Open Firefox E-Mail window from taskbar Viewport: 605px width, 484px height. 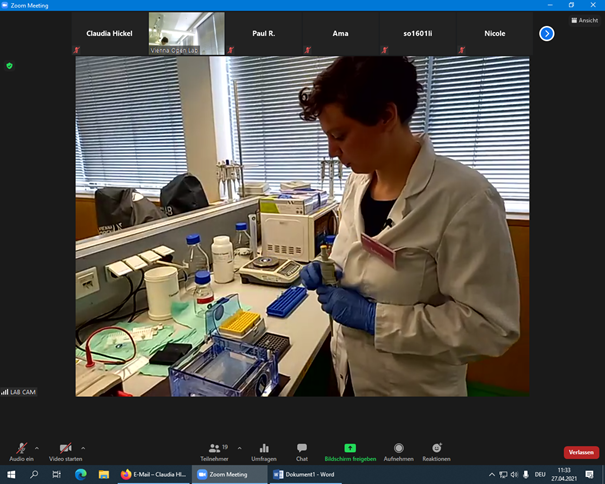click(153, 474)
